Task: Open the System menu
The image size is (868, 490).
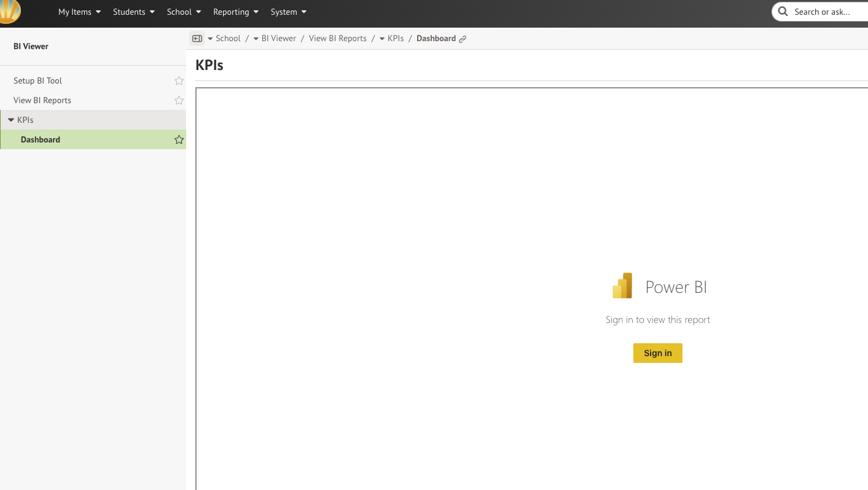Action: pyautogui.click(x=288, y=12)
